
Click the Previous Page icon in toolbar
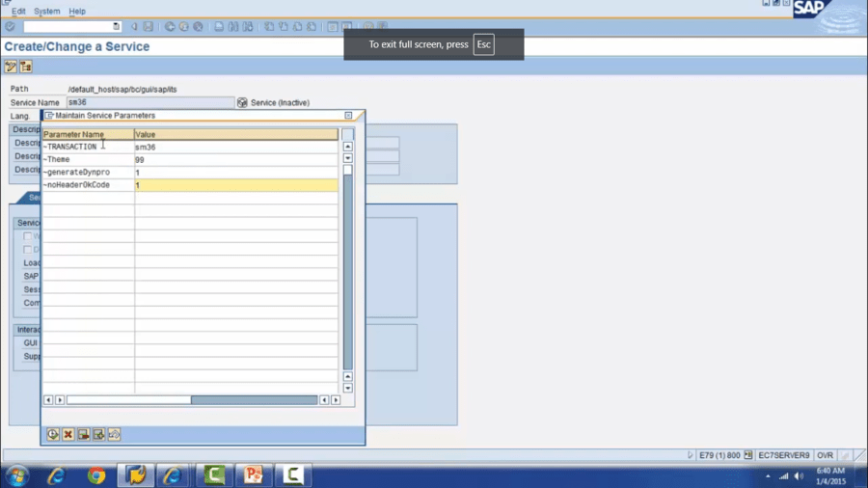tap(283, 27)
